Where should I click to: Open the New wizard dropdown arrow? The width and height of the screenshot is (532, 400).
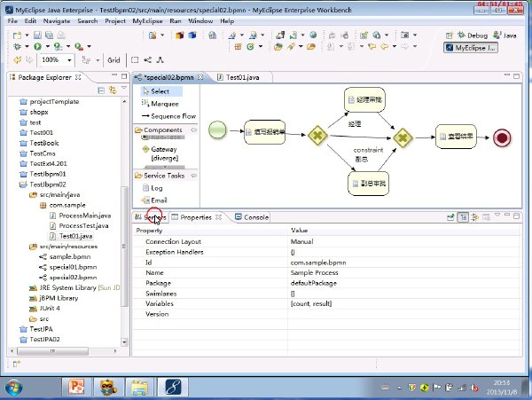27,35
